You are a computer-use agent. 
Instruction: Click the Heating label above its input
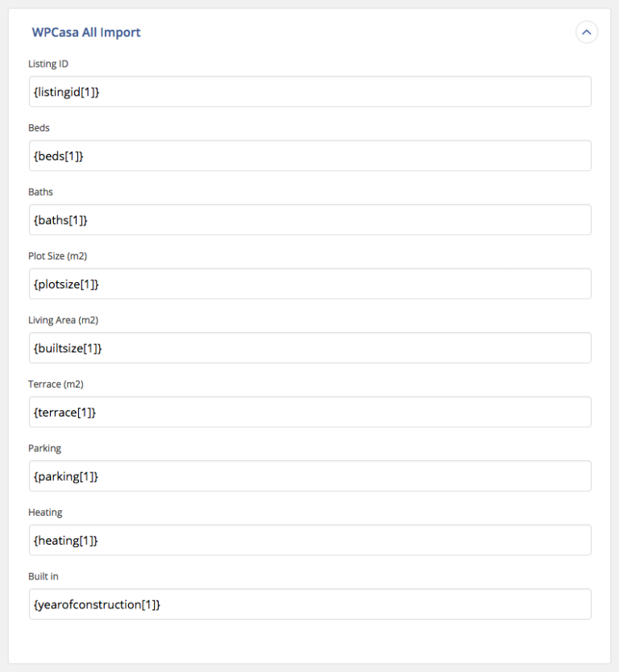coord(45,512)
